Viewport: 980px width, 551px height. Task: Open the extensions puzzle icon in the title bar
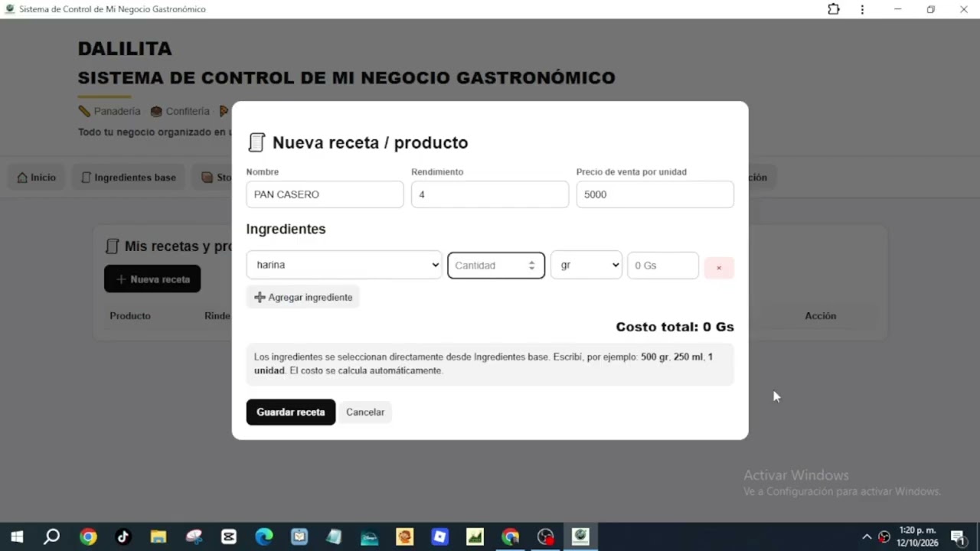[834, 9]
